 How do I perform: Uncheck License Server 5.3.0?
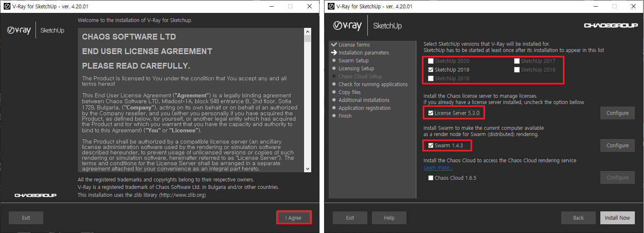point(431,113)
